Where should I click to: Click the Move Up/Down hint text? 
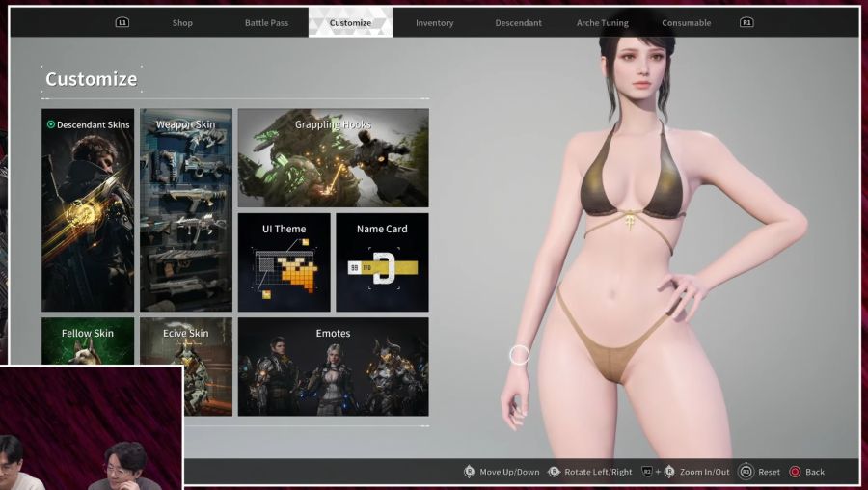click(x=509, y=472)
